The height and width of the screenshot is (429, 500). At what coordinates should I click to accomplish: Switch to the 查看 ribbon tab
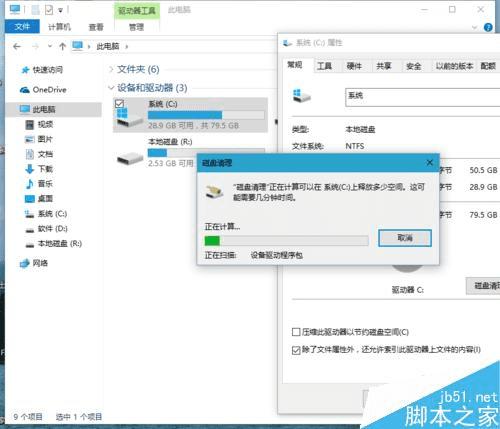96,27
